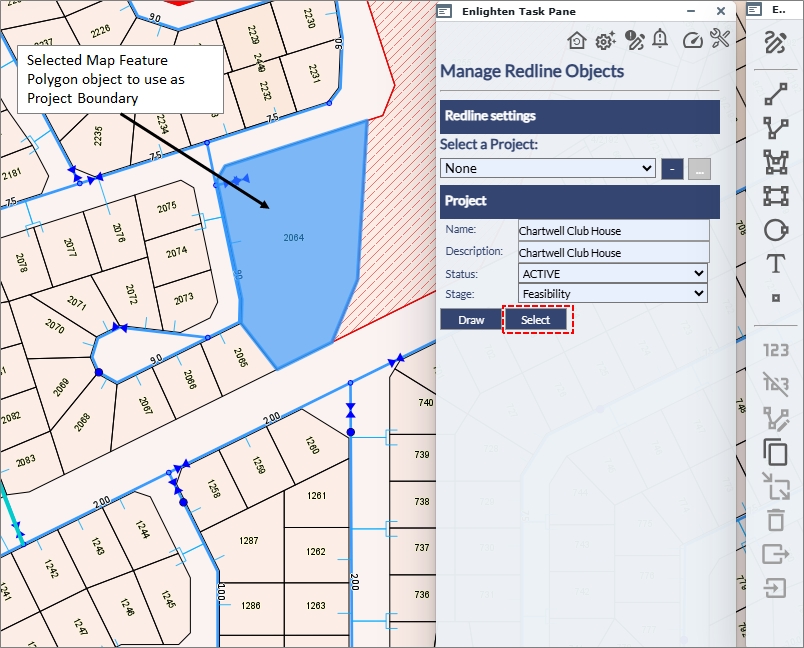804x648 pixels.
Task: Select the polyline redline tool
Action: tap(775, 128)
